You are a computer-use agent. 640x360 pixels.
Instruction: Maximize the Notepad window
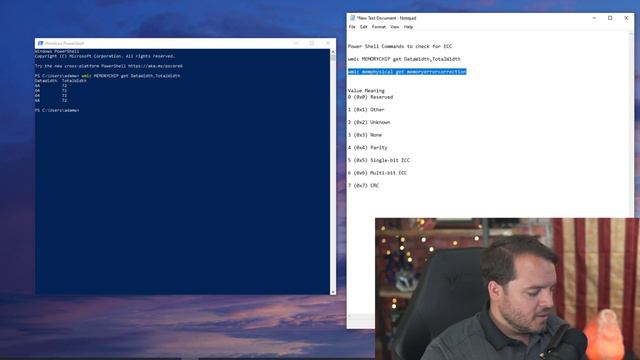(x=610, y=18)
